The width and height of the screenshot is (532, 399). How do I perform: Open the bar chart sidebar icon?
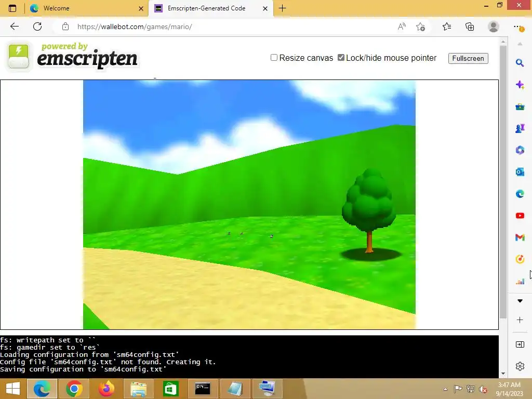point(520,281)
